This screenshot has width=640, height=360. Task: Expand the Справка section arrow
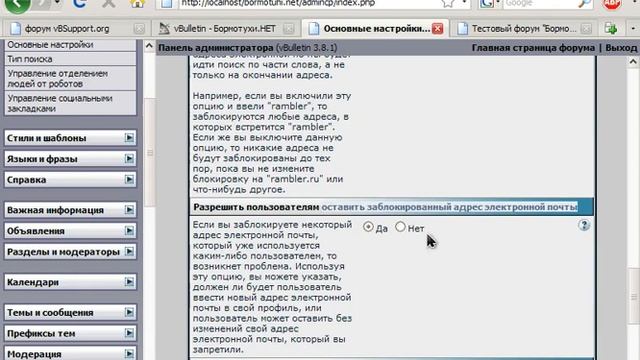click(x=129, y=179)
